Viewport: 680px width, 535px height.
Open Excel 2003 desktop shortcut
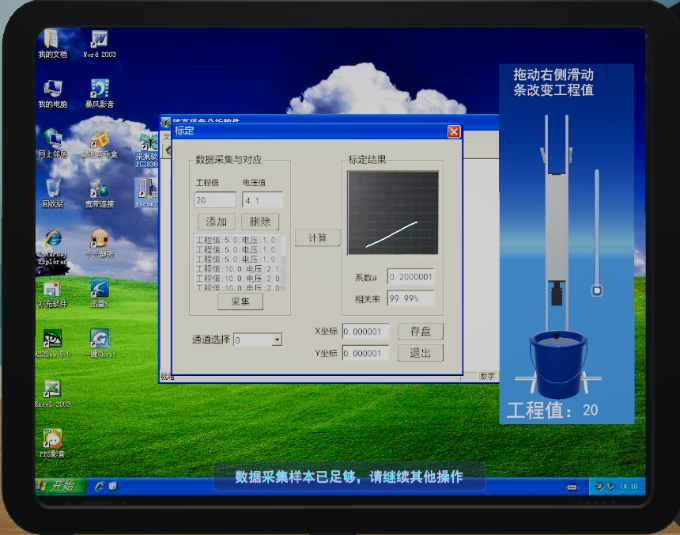coord(52,389)
